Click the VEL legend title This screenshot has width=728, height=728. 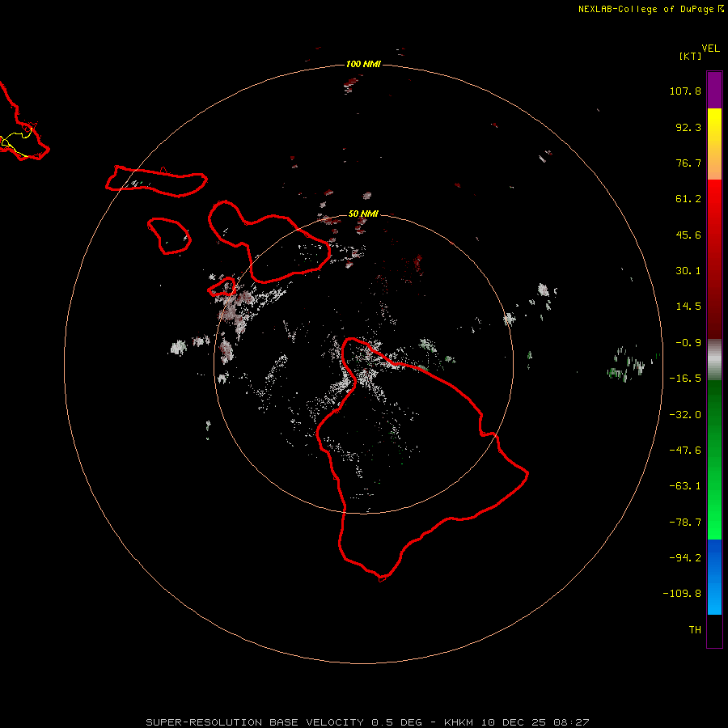point(711,49)
